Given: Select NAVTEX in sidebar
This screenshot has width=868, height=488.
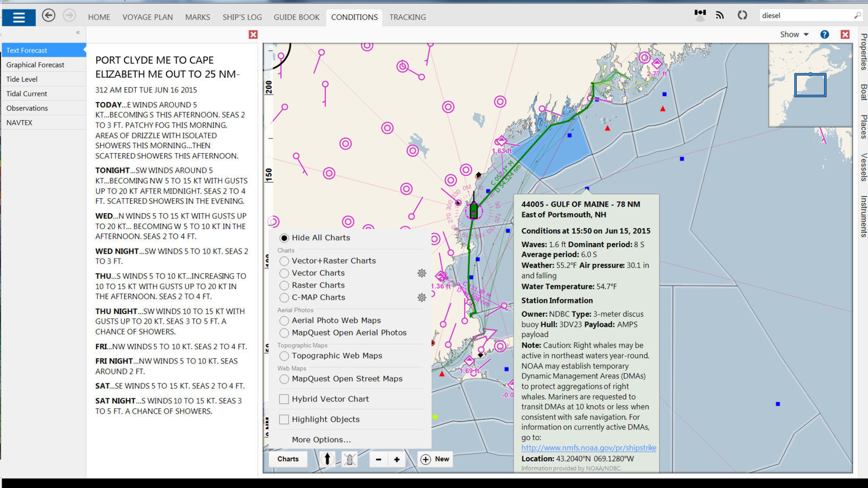Looking at the screenshot, I should pos(44,122).
